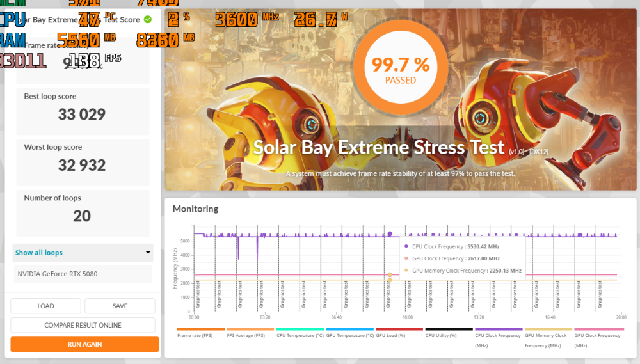Click the 10:00 time label on chart axis
This screenshot has width=640, height=364.
(x=407, y=317)
